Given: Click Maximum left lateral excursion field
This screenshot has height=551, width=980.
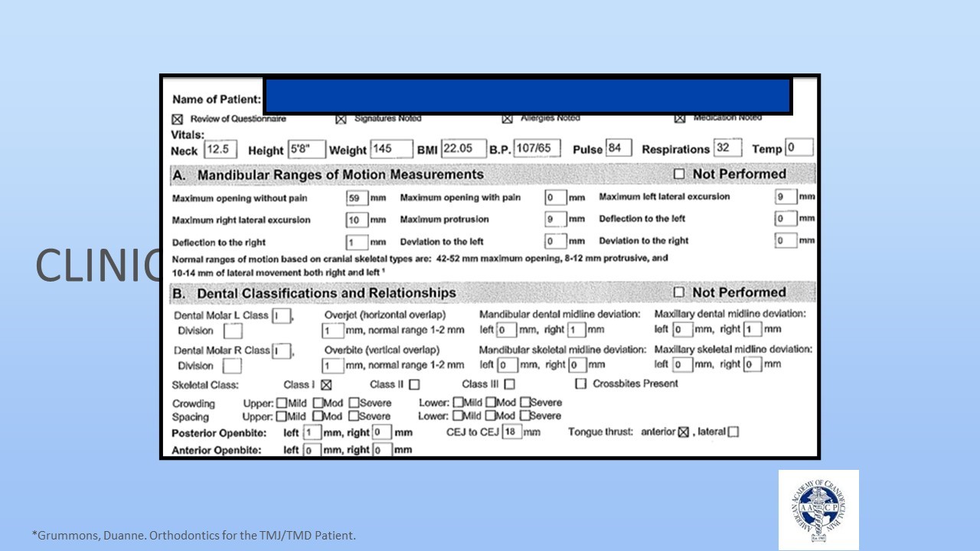Looking at the screenshot, I should point(786,197).
